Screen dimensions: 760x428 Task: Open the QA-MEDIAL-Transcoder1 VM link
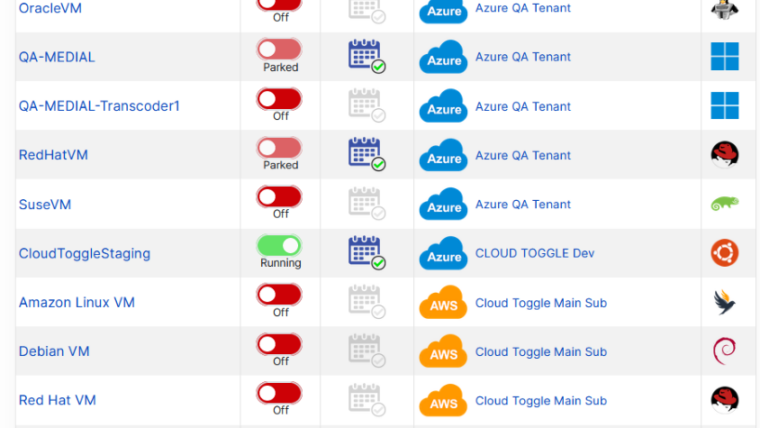[99, 106]
